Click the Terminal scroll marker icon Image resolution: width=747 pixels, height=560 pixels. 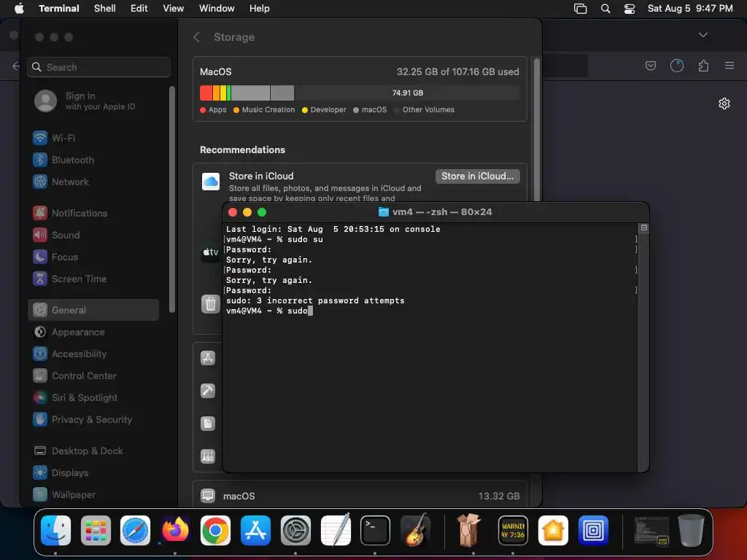pyautogui.click(x=643, y=228)
